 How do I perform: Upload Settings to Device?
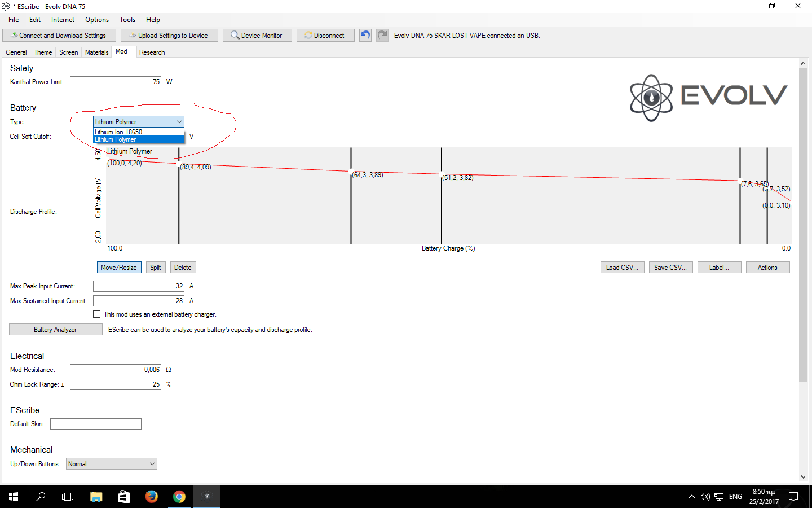[169, 36]
